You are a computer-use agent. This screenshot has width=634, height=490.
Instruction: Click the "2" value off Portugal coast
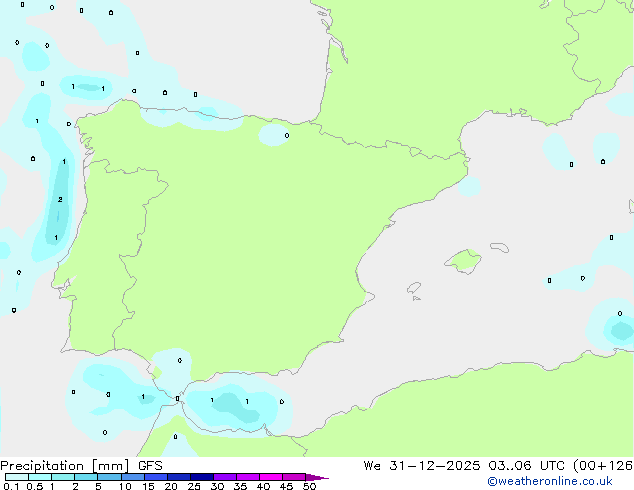coord(60,199)
